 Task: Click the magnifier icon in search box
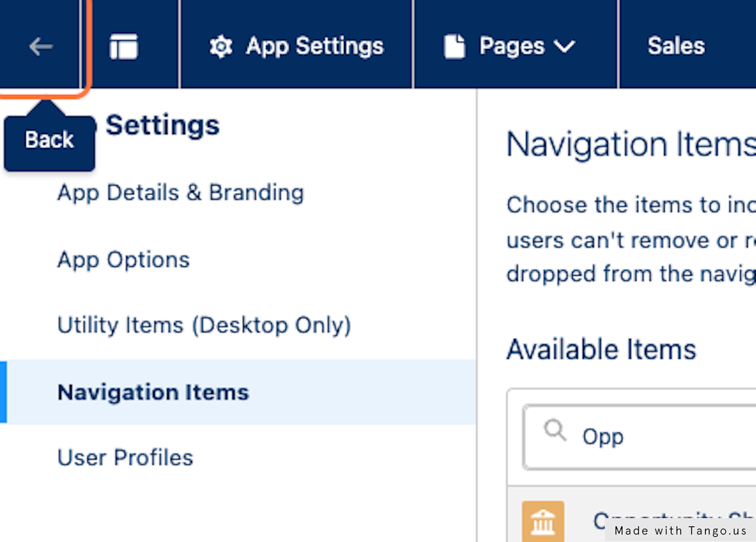pyautogui.click(x=555, y=431)
